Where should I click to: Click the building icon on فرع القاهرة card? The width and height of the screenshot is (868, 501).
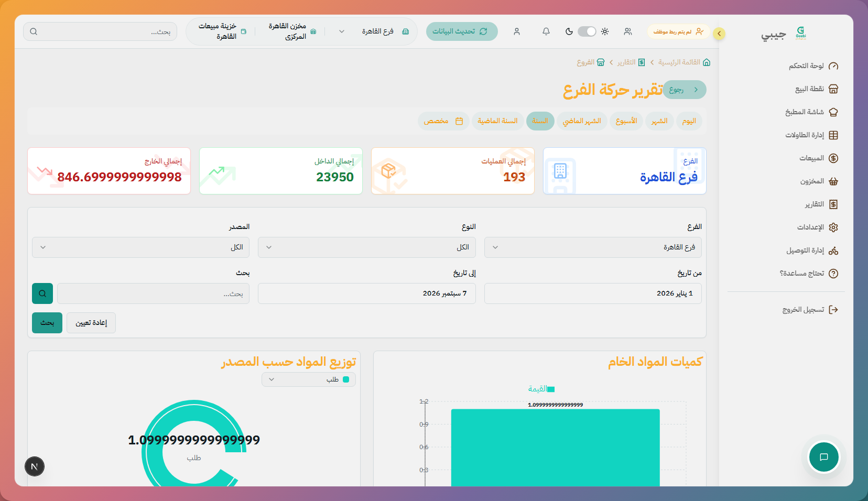click(x=560, y=171)
